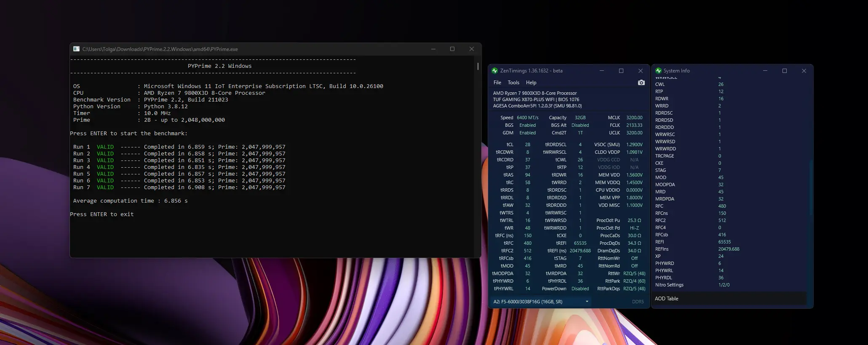Select the AOD Table row in System Info
The image size is (868, 345).
click(729, 299)
